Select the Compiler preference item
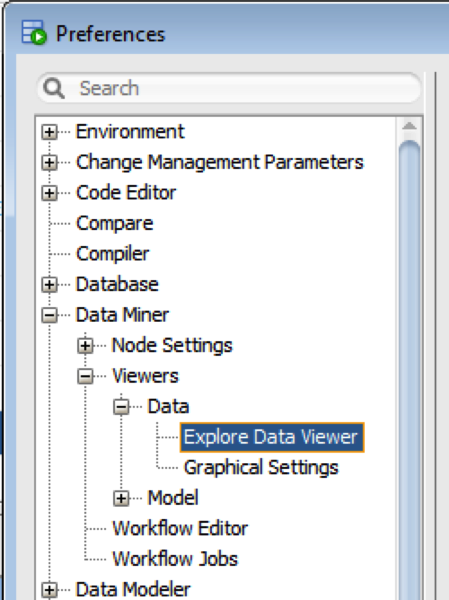 point(113,254)
